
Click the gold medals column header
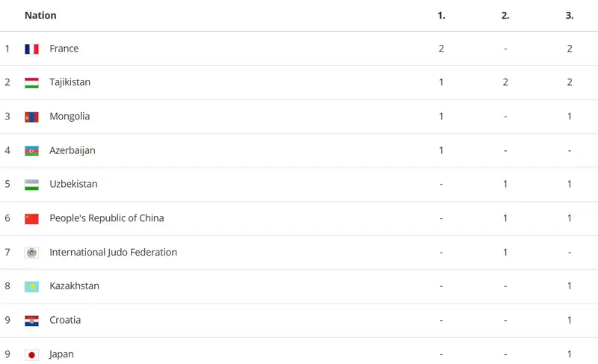[441, 15]
